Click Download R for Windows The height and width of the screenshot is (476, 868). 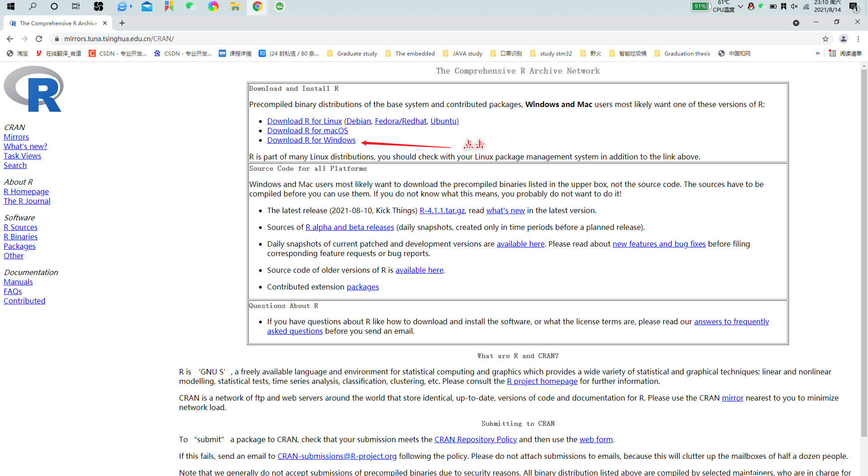click(311, 140)
